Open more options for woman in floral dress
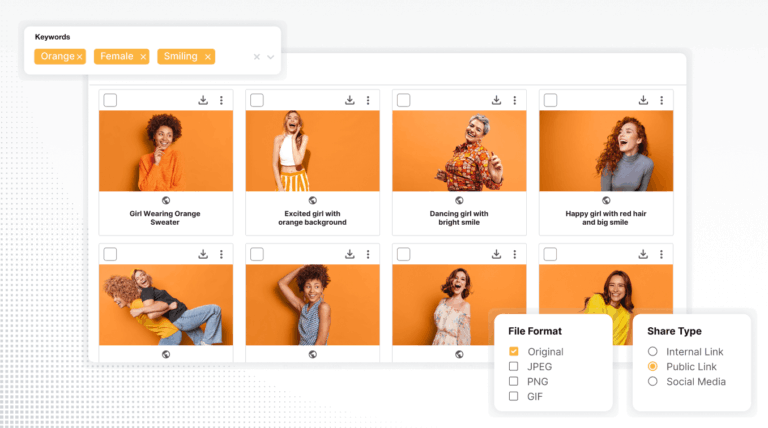Viewport: 768px width, 428px height. 515,254
